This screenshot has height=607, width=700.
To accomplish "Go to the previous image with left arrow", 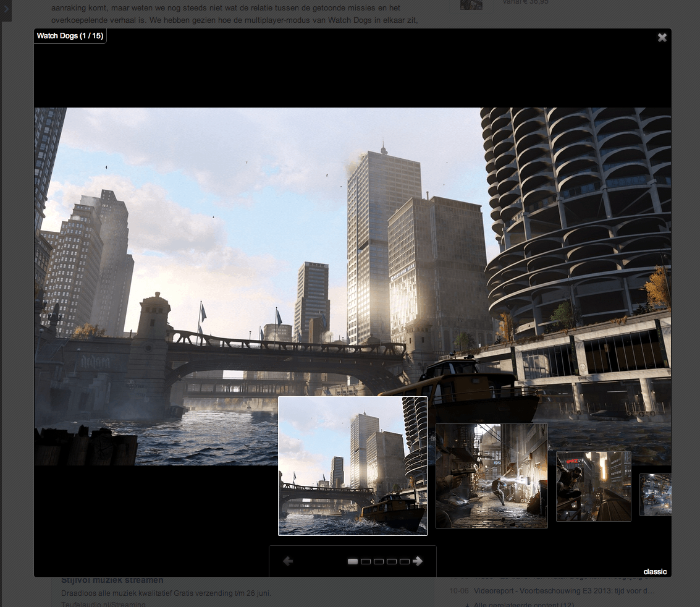I will (288, 561).
